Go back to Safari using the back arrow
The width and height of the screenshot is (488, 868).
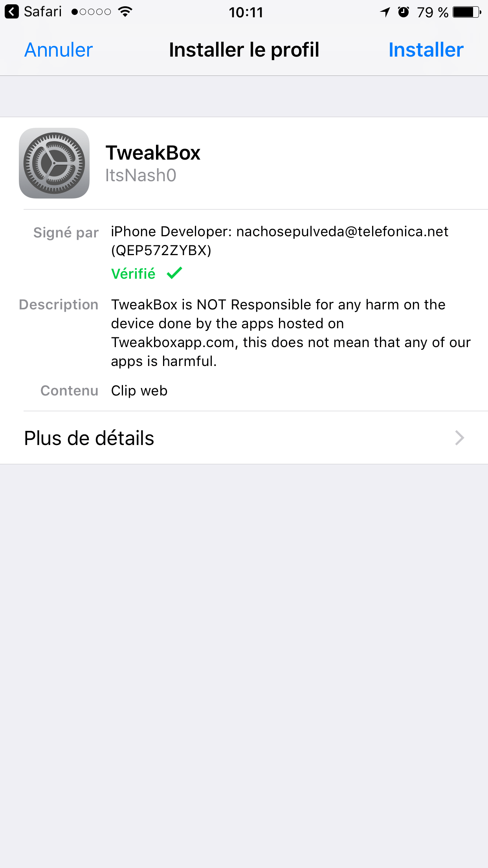(12, 12)
